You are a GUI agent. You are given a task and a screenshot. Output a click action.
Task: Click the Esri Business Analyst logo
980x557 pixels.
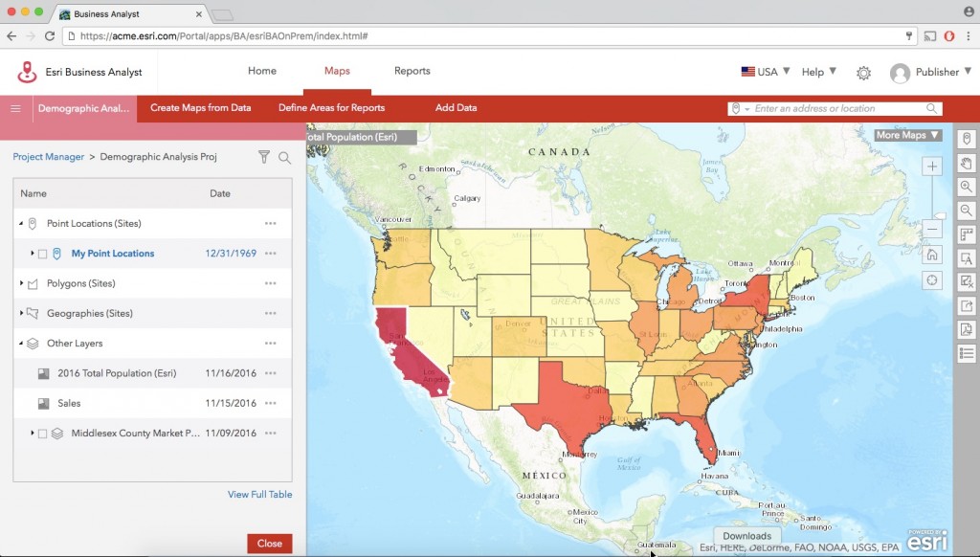(x=27, y=72)
